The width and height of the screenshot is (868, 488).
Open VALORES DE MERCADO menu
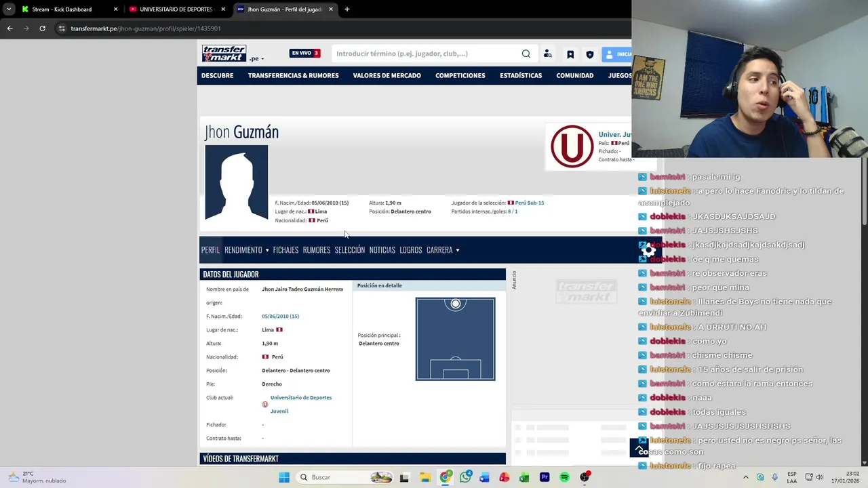click(x=387, y=75)
